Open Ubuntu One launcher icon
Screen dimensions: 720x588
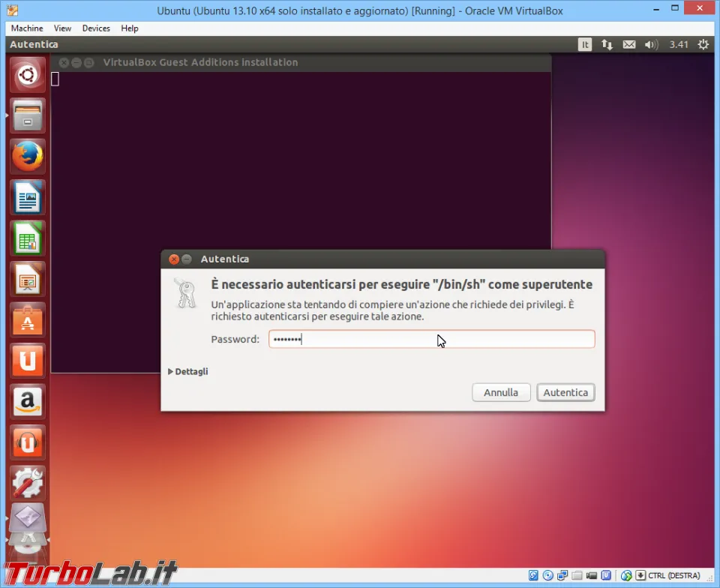coord(28,361)
